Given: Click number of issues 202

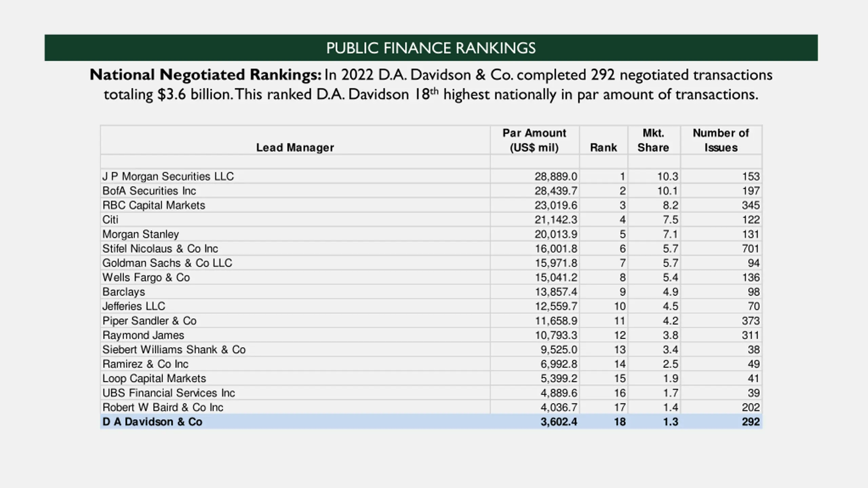Looking at the screenshot, I should pos(751,407).
